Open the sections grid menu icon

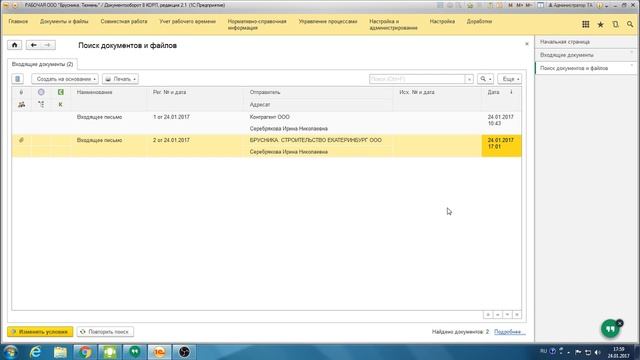pyautogui.click(x=586, y=24)
